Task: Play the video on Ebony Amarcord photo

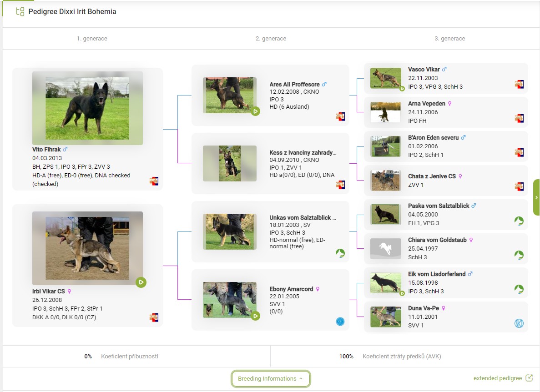Action: 255,316
